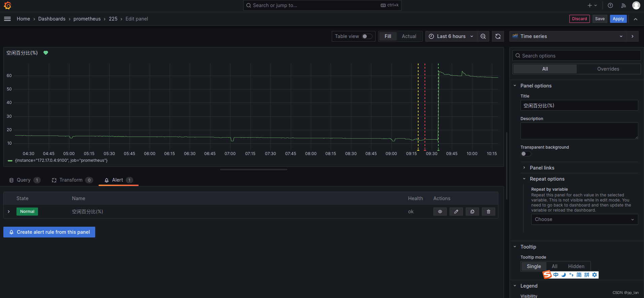The image size is (644, 298).
Task: Open the help question-mark icon
Action: [610, 5]
